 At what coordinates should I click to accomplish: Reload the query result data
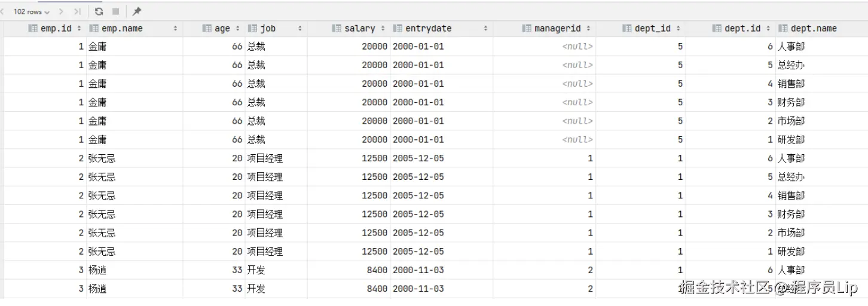[x=99, y=11]
